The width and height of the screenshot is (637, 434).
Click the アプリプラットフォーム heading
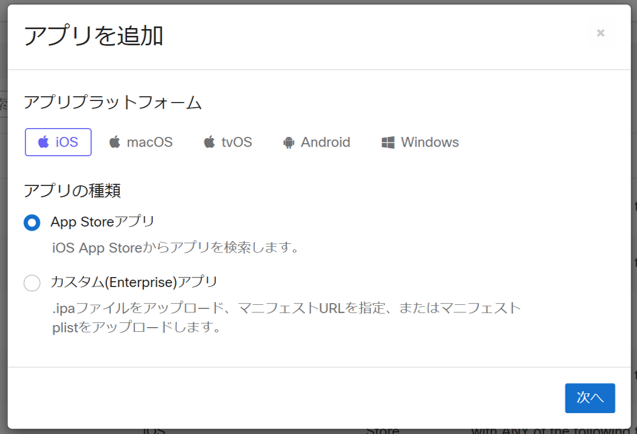(x=113, y=102)
